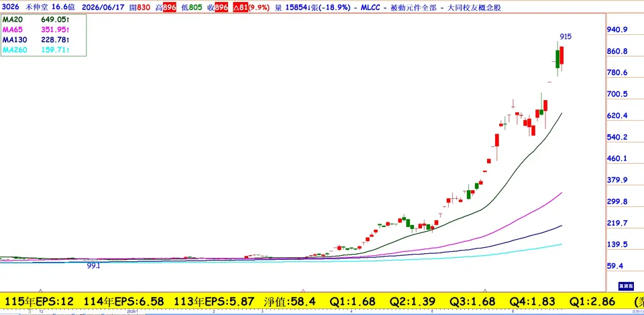Click the Q1:1.68 quarterly EPS

coord(354,302)
